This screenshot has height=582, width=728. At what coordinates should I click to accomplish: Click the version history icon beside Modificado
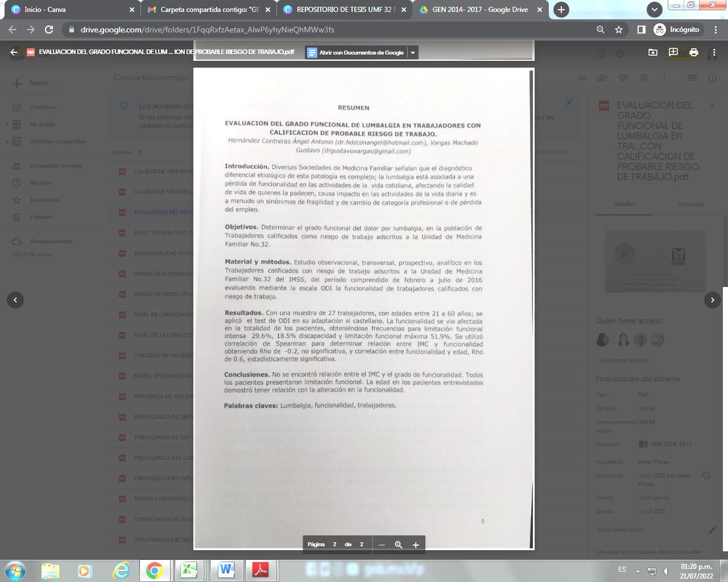click(x=706, y=475)
